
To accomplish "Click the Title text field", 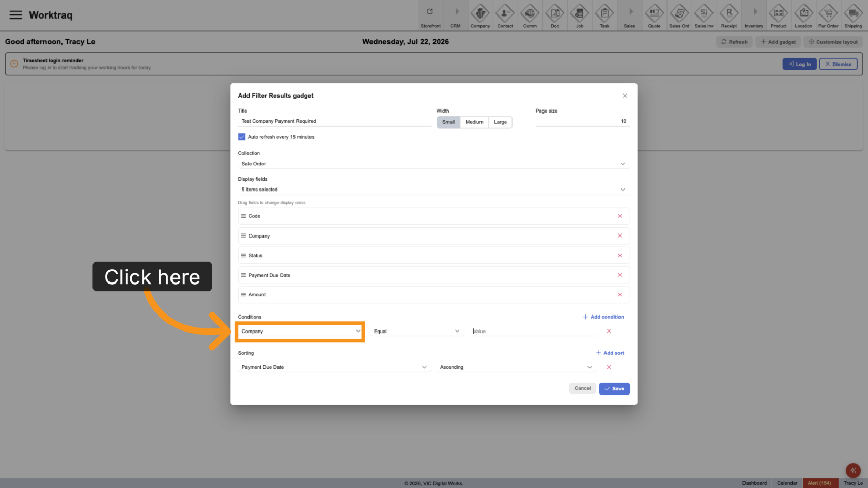I will tap(334, 121).
